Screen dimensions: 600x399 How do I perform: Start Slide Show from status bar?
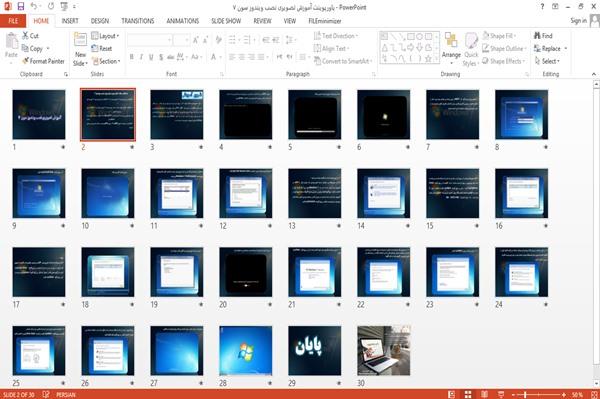pos(501,394)
